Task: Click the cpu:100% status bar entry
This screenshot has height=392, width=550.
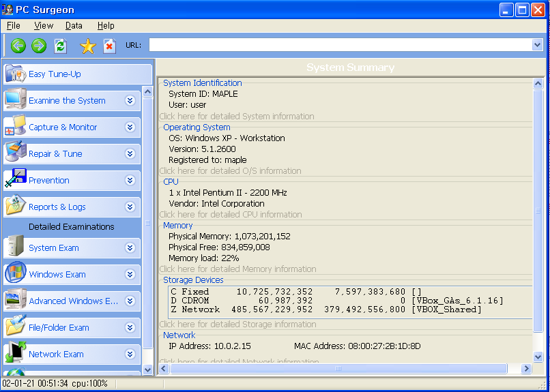Action: click(90, 384)
